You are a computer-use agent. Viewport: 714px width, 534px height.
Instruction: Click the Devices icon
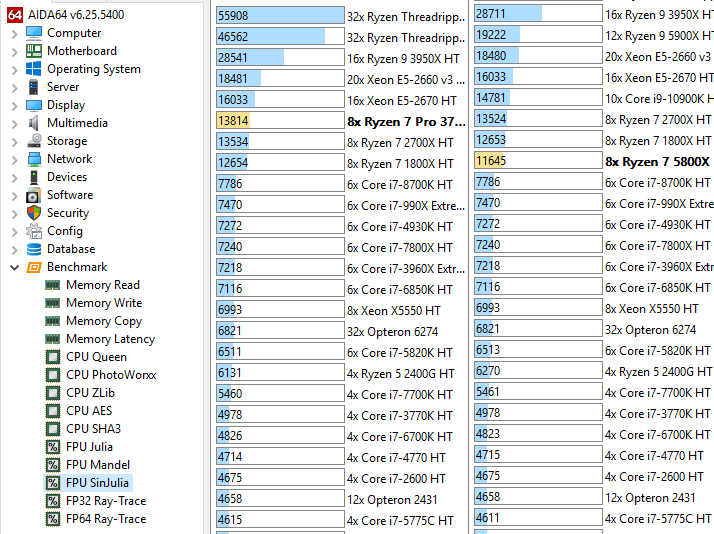[x=34, y=177]
